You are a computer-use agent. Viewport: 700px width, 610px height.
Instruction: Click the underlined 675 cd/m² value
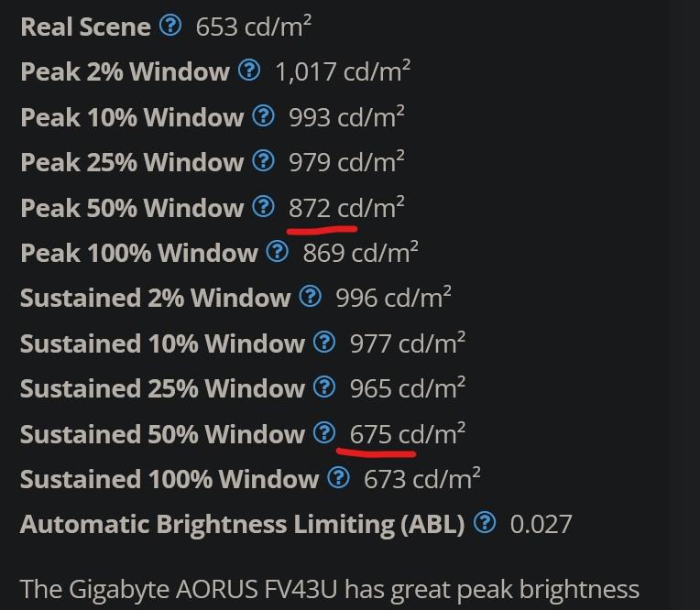407,433
